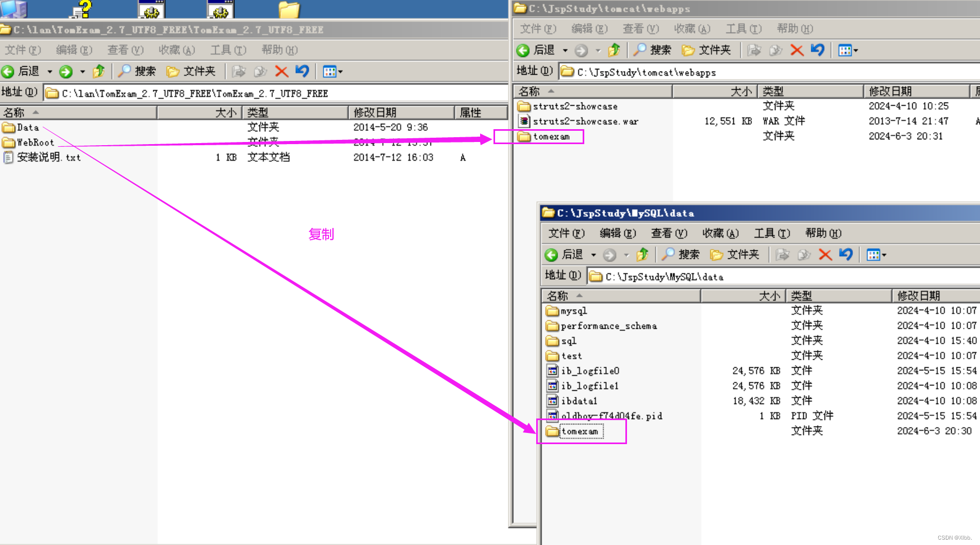
Task: Click address field in TomExam window
Action: point(275,93)
